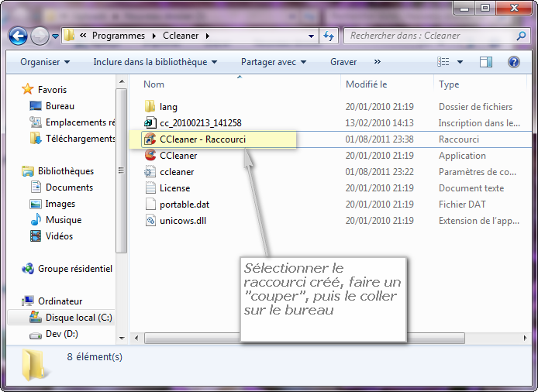Open Bureau in the favorites list

click(x=60, y=106)
